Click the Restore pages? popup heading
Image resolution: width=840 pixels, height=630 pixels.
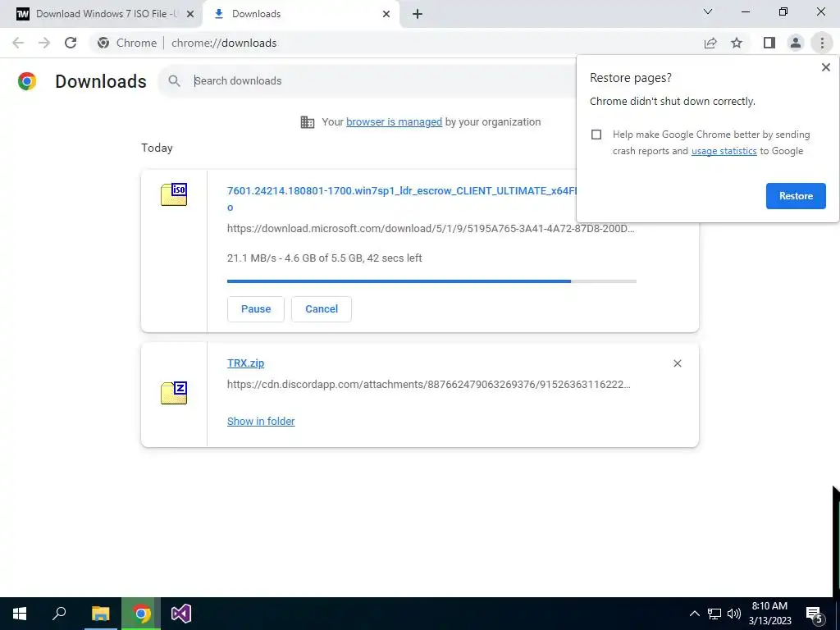coord(631,78)
